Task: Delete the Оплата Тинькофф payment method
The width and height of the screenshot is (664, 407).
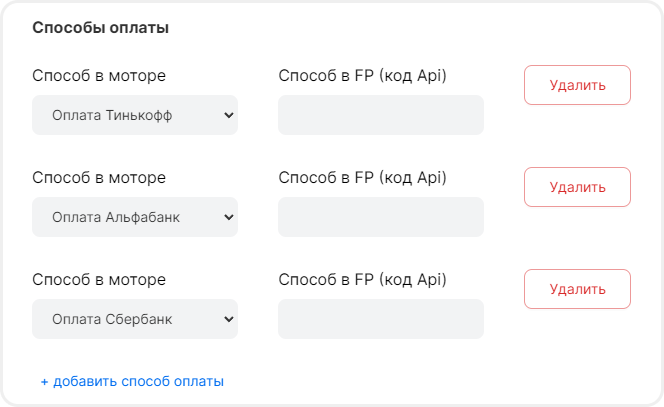Action: point(577,85)
